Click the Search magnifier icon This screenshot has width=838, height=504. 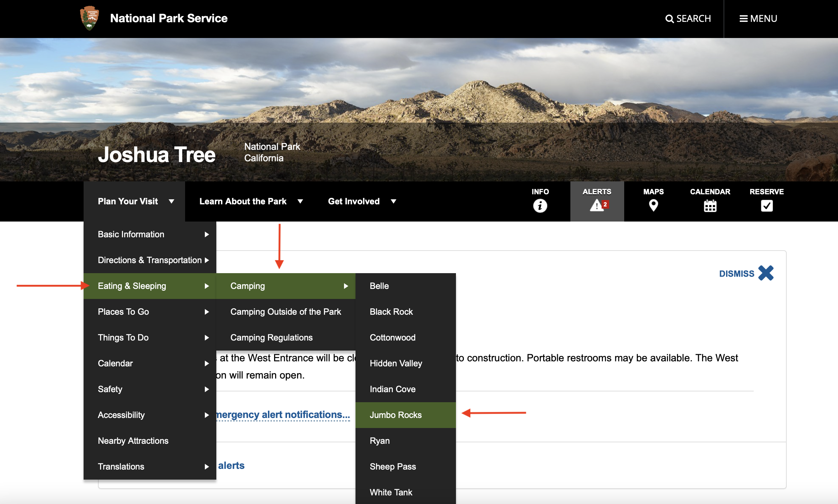pyautogui.click(x=669, y=19)
